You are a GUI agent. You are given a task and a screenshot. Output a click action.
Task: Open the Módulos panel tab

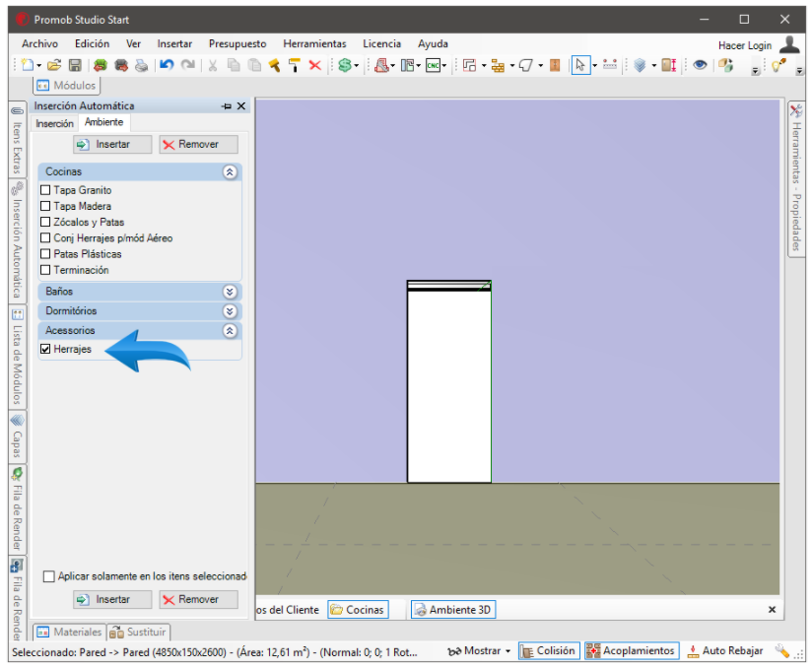[67, 86]
